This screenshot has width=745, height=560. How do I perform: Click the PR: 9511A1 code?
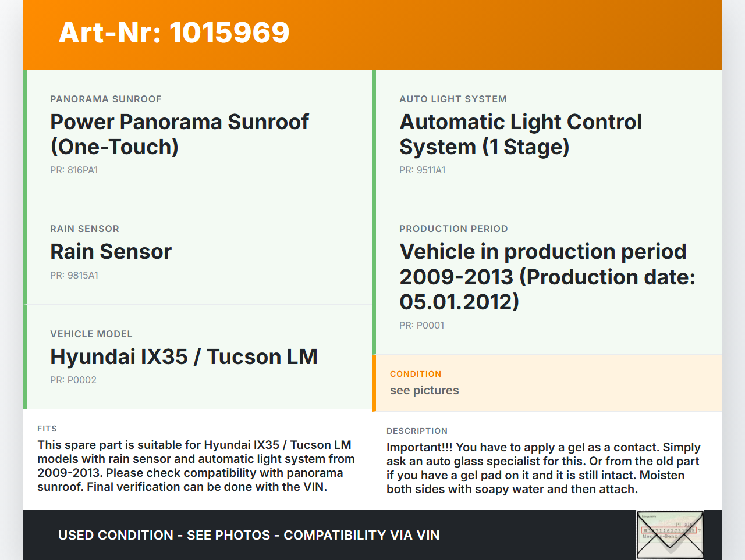422,170
